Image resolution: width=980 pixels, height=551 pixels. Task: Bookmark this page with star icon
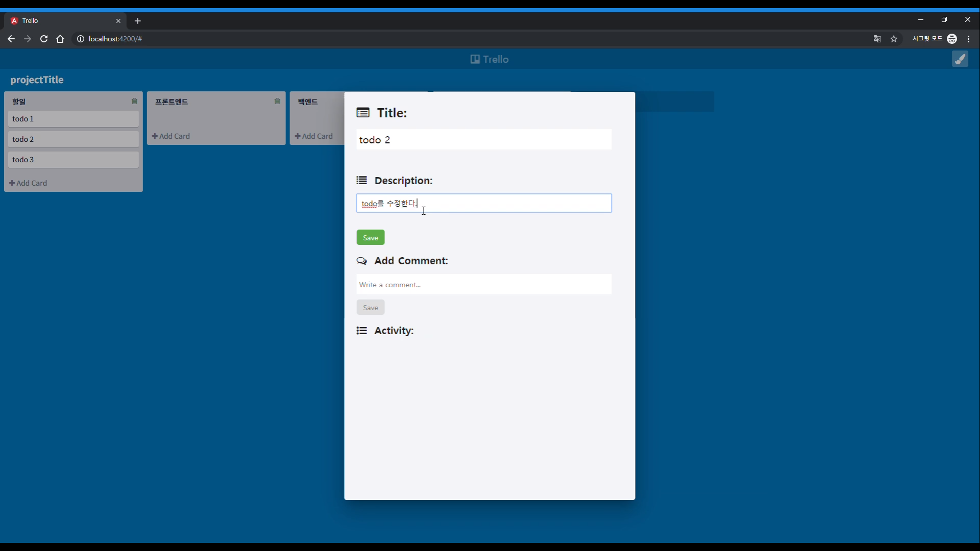[894, 39]
